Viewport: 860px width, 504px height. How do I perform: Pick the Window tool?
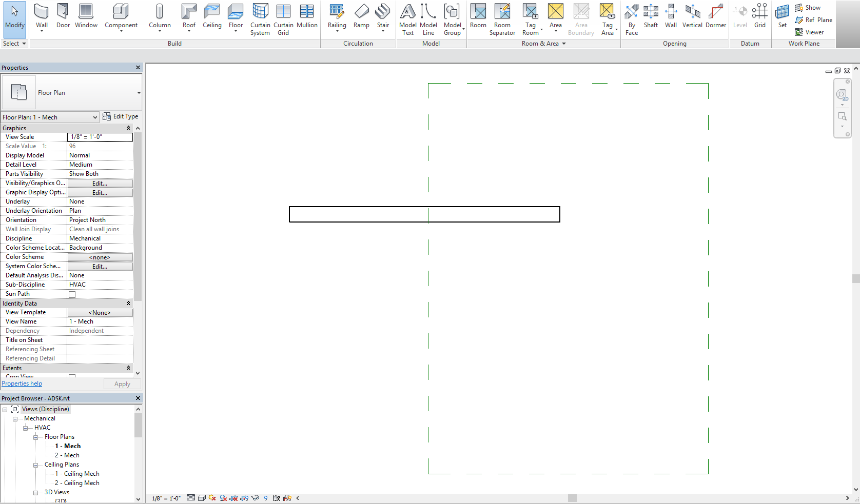tap(86, 16)
